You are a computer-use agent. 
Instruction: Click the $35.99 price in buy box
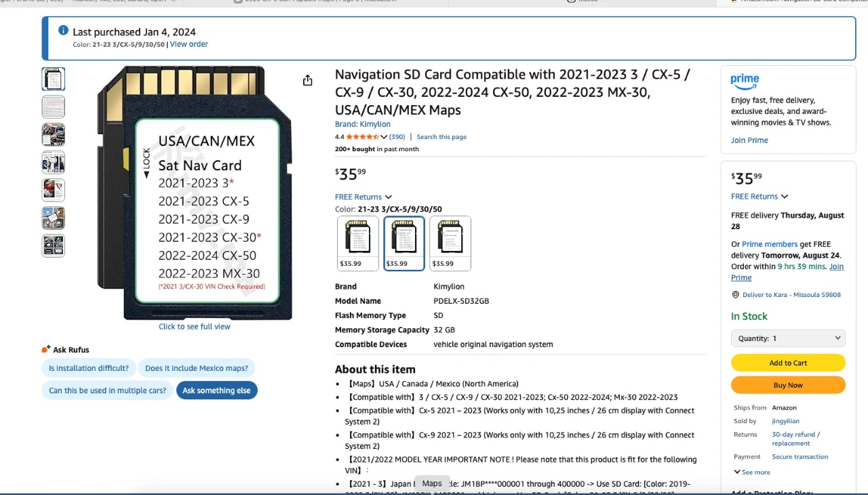click(747, 178)
